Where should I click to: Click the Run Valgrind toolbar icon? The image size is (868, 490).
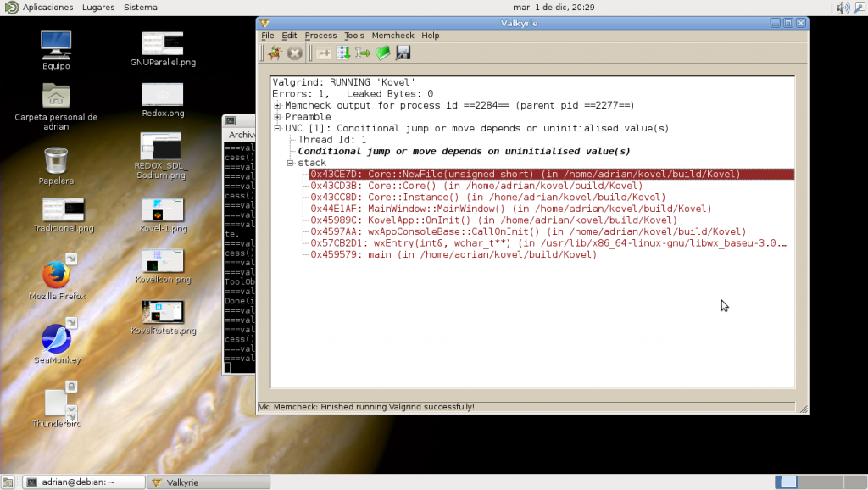[275, 53]
